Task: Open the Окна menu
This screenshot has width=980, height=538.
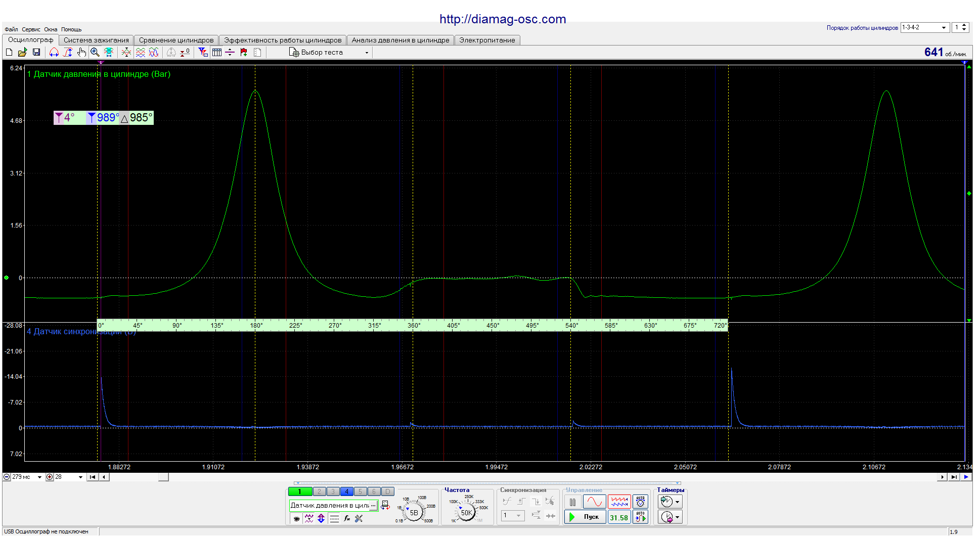Action: tap(51, 29)
